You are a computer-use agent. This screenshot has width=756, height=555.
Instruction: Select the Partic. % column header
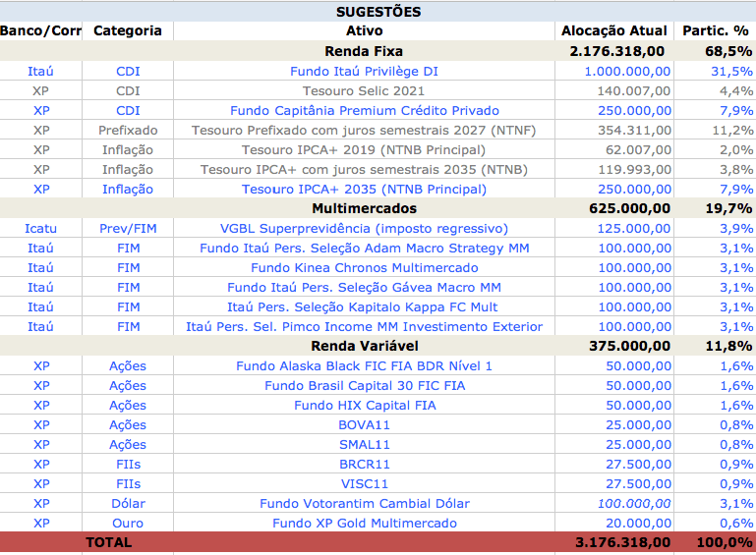tap(721, 30)
